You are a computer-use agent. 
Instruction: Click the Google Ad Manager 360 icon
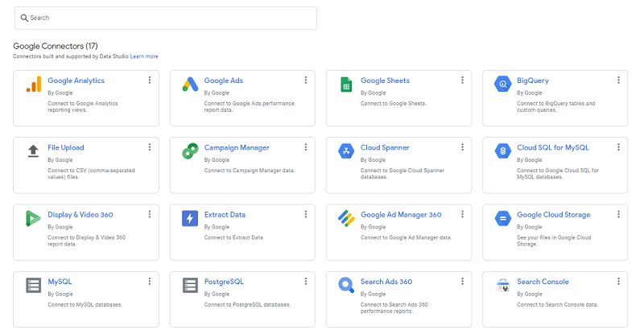tap(346, 218)
